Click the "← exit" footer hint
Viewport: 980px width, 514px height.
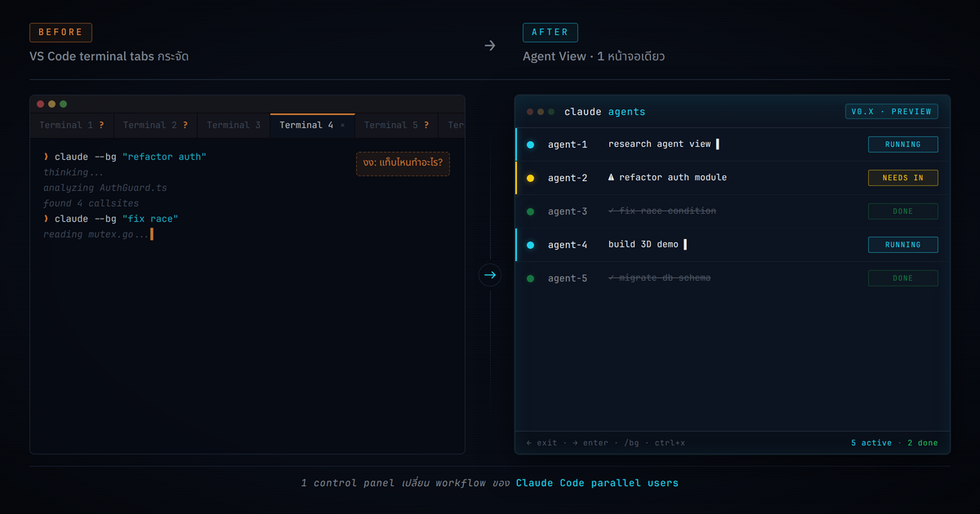point(542,443)
